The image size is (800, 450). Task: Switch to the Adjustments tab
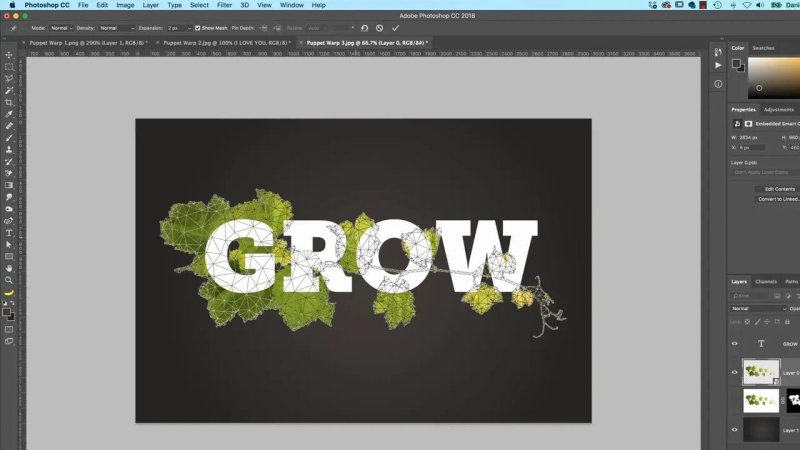click(779, 110)
